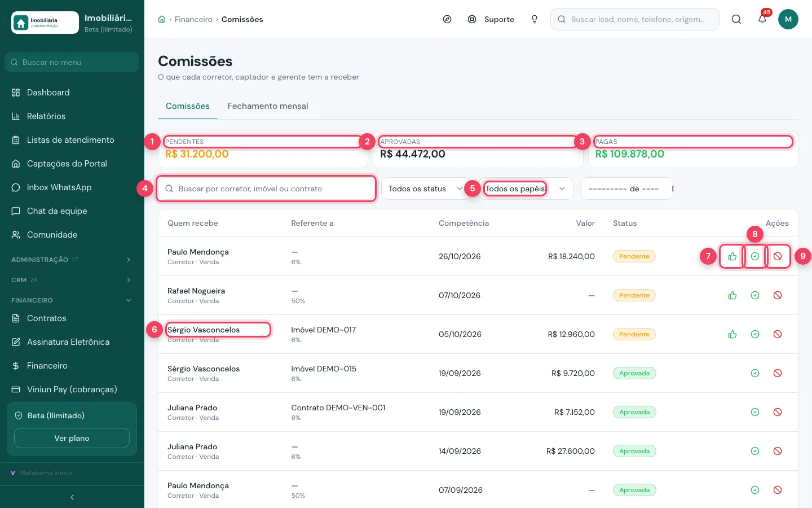Screen dimensions: 812x508
Task: Collapse the sidebar with the bottom chevron
Action: [72, 497]
